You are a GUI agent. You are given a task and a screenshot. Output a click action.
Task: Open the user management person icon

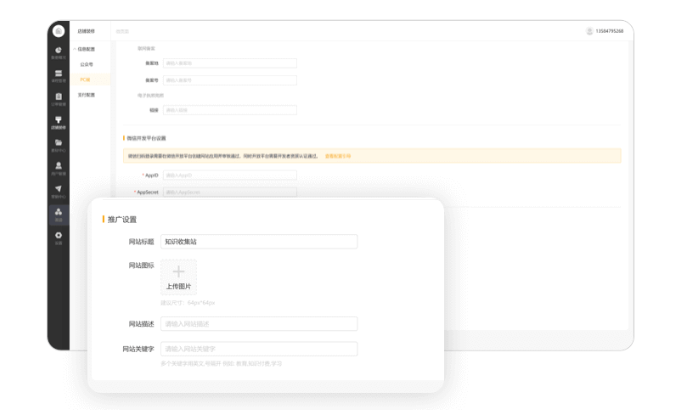(58, 167)
